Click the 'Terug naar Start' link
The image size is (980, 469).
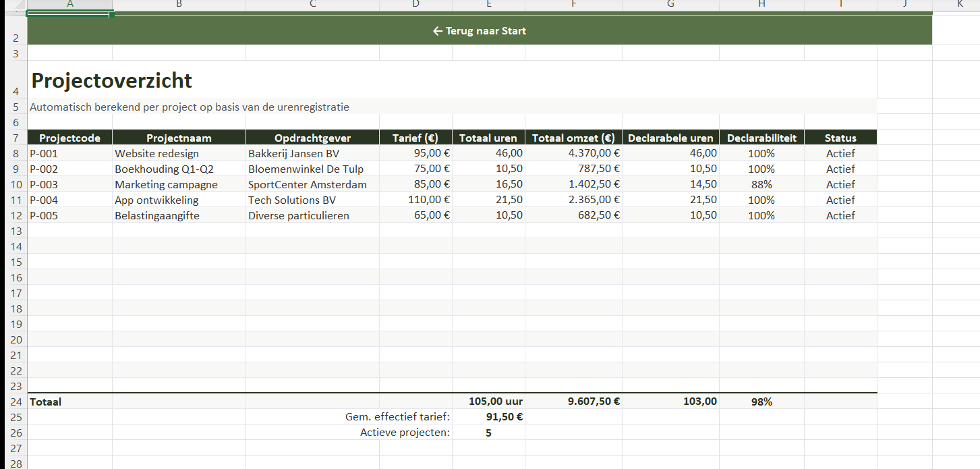tap(480, 31)
